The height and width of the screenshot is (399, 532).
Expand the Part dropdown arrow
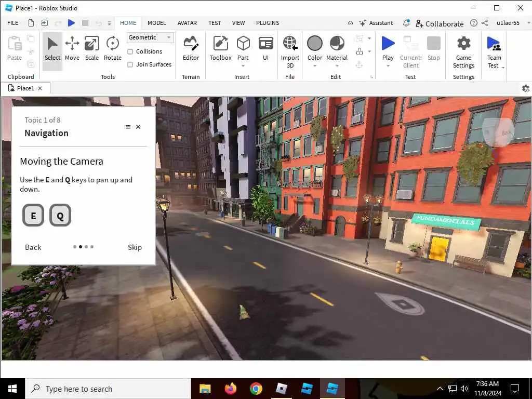(243, 66)
